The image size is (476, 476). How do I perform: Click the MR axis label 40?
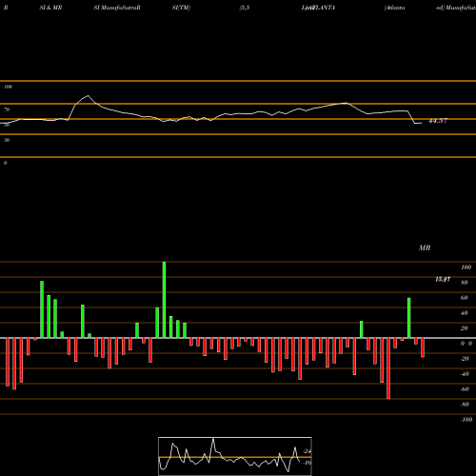click(465, 313)
